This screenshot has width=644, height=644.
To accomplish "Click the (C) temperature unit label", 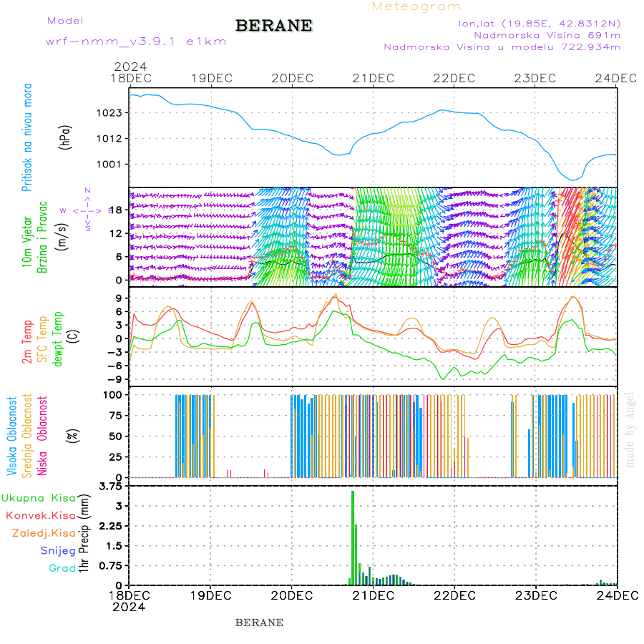I will coord(73,336).
